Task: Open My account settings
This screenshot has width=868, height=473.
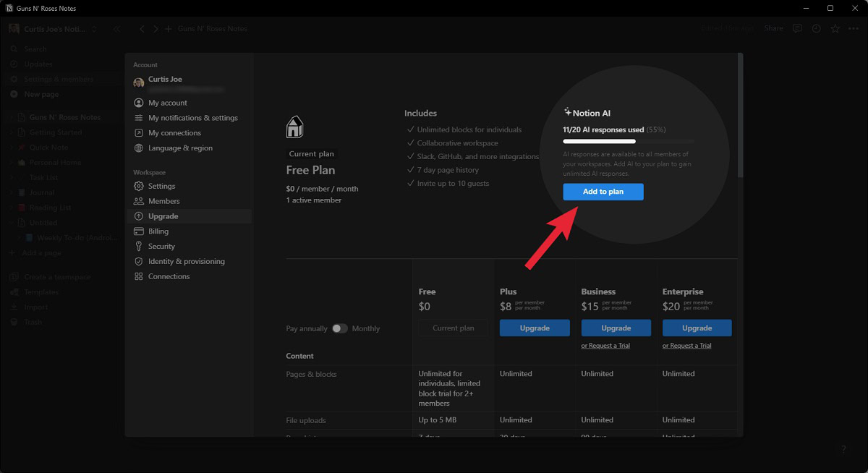Action: [x=168, y=103]
